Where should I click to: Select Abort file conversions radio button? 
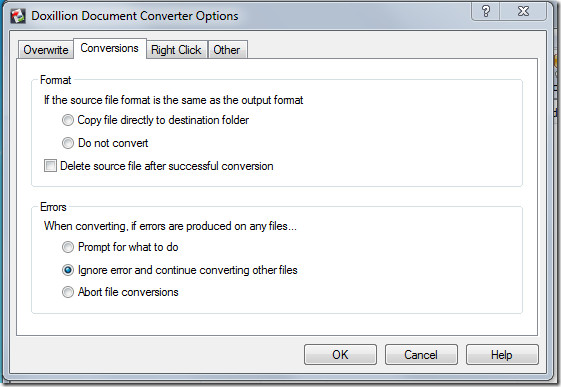pos(68,292)
